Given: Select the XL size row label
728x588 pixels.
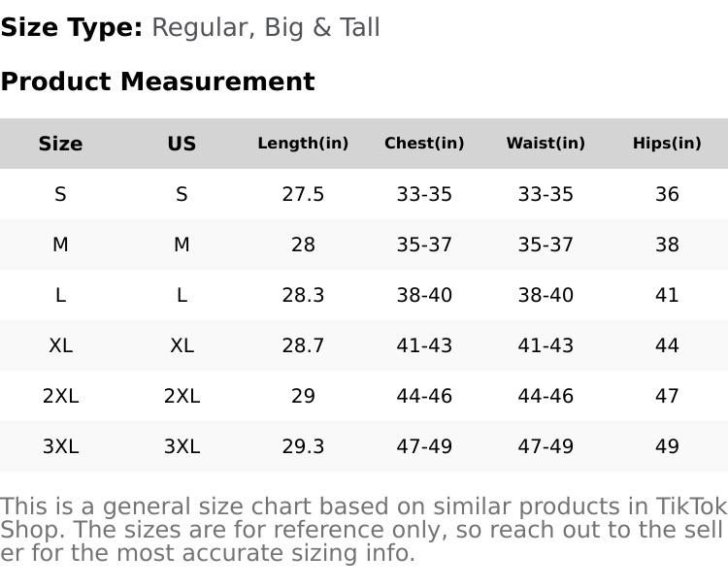Looking at the screenshot, I should (60, 345).
